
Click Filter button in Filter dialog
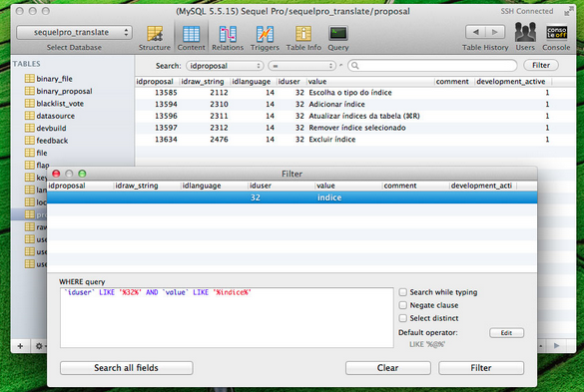[481, 368]
